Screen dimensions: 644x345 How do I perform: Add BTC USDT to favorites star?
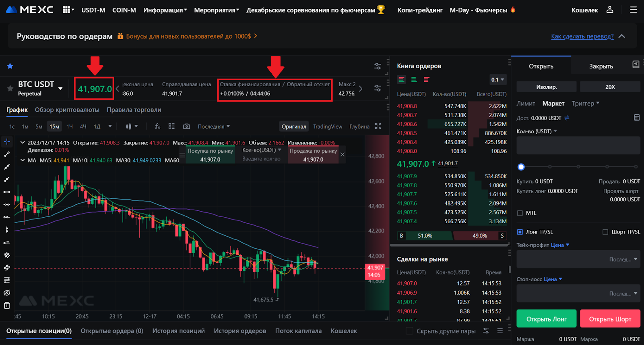click(x=10, y=89)
